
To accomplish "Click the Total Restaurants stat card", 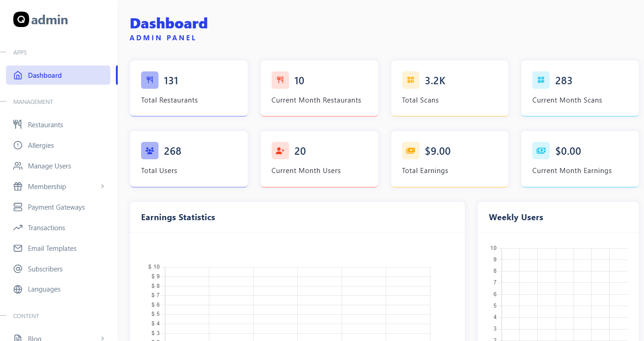I will 189,88.
